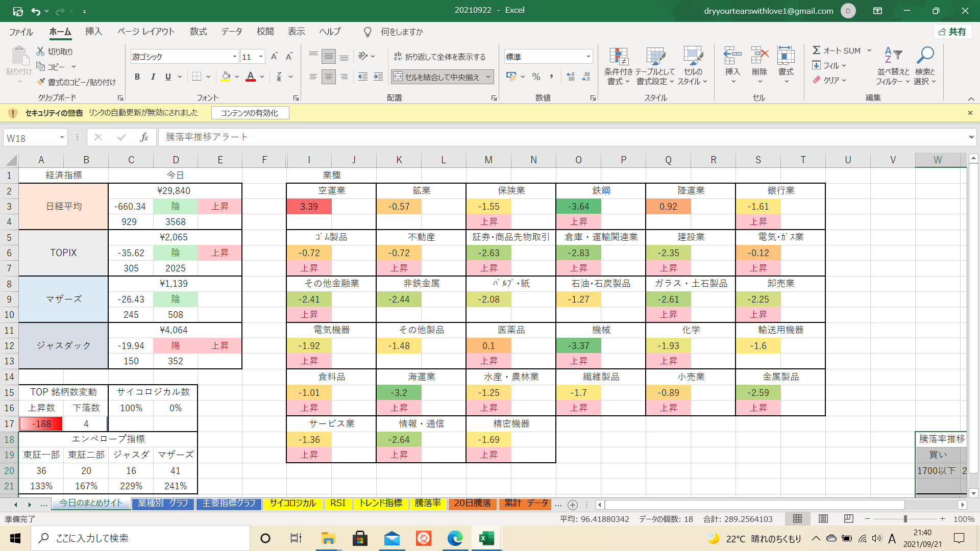Click the コンテンツの有効化 button
This screenshot has width=980, height=551.
[250, 113]
